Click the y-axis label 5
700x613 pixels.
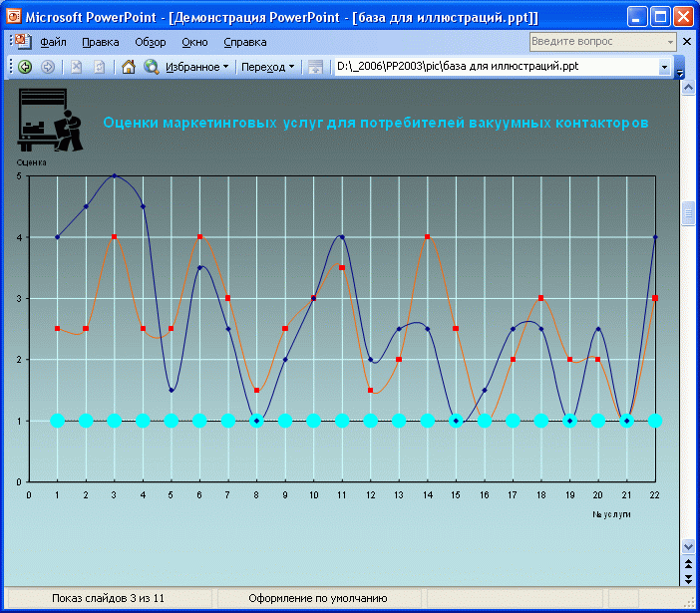19,176
